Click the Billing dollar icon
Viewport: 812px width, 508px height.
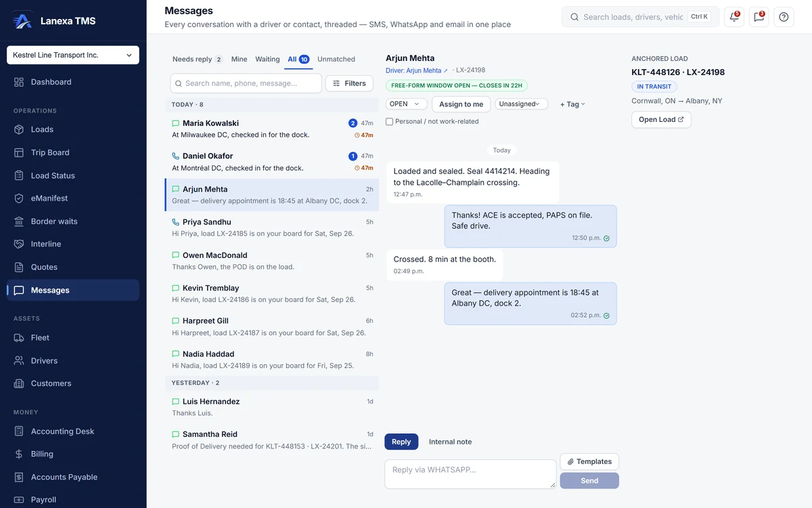[x=19, y=454]
